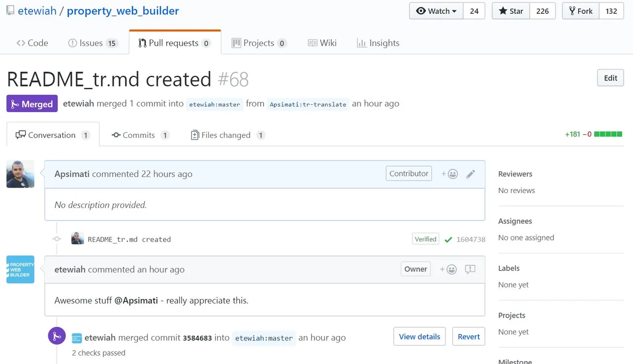Open the Property Web Builder avatar
Screen dimensions: 633x364
[20, 269]
